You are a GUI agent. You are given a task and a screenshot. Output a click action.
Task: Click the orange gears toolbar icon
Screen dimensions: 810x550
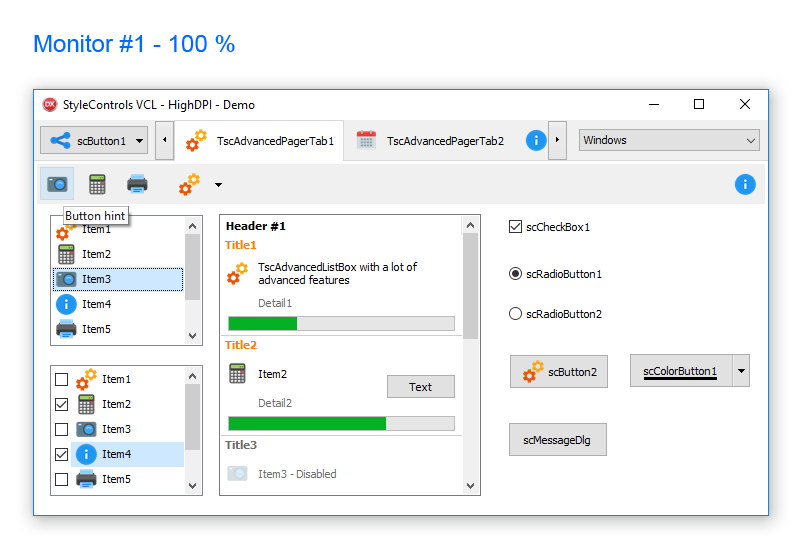[190, 184]
